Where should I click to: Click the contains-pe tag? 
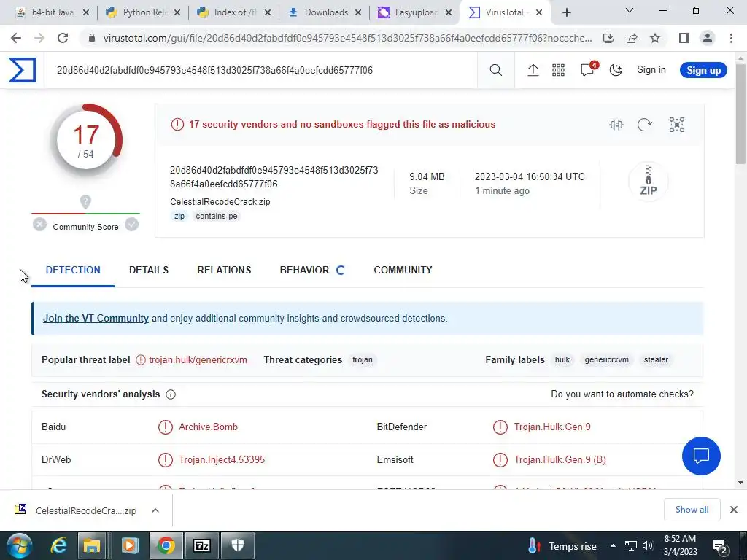pos(216,216)
